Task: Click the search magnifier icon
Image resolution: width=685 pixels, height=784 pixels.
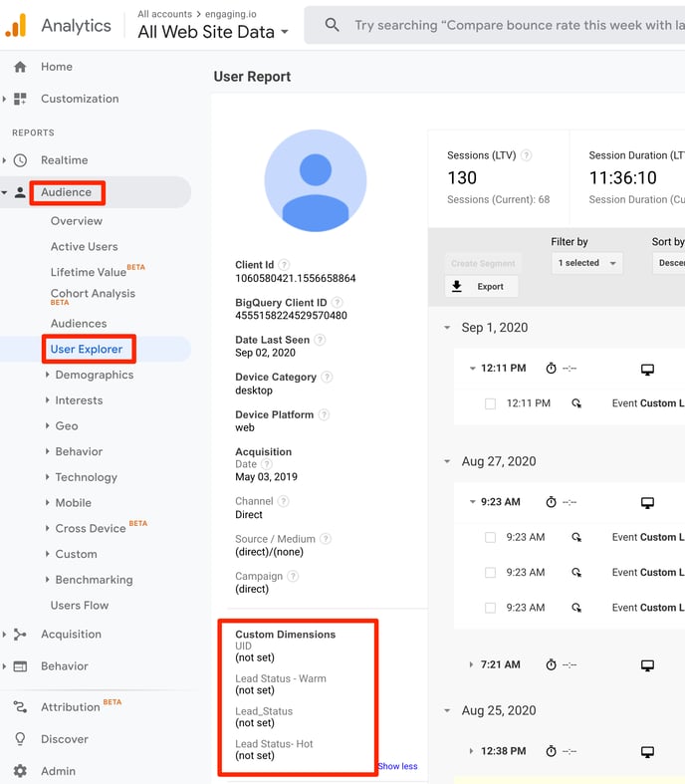Action: pos(332,25)
